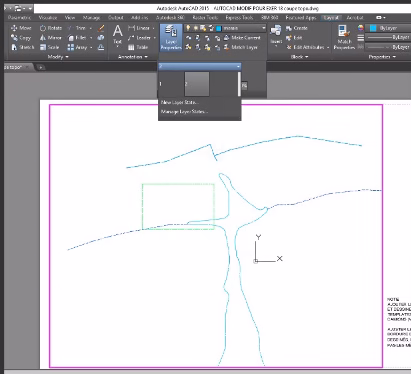
Task: Click the Offset icon in Modify panel
Action: point(101,47)
